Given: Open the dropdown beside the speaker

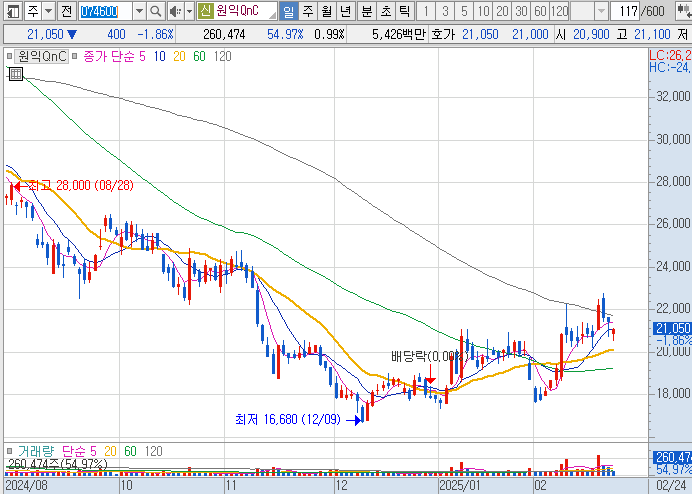Looking at the screenshot, I should tap(189, 11).
